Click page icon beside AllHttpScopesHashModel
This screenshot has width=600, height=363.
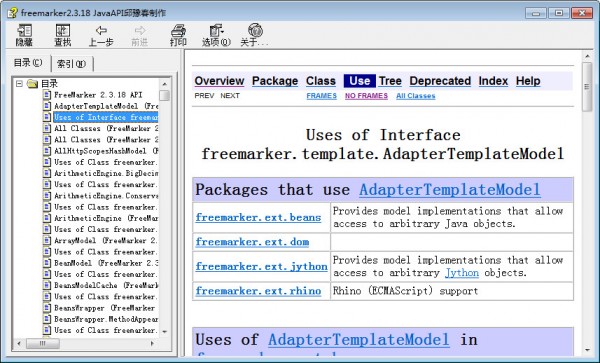point(47,151)
